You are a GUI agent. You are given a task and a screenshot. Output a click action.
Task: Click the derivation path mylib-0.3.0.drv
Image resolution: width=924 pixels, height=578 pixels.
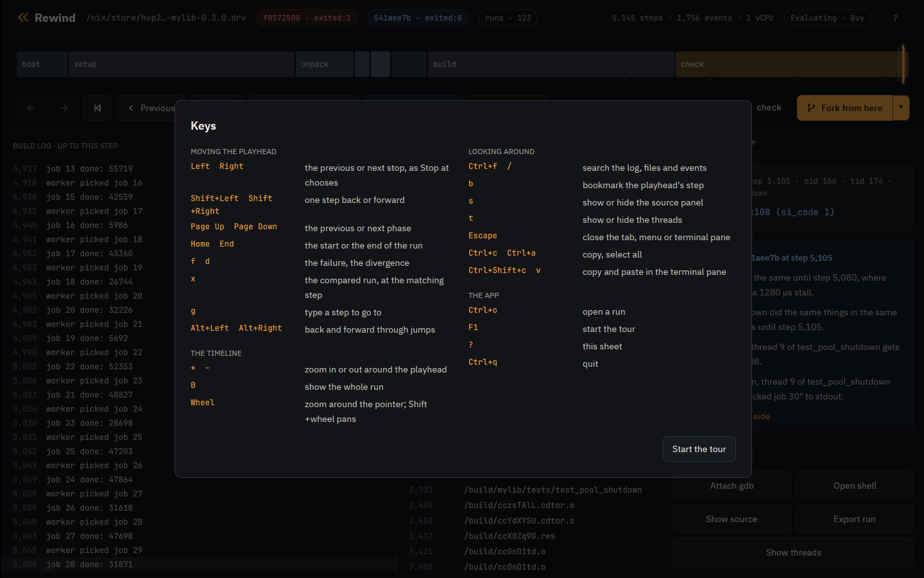[166, 18]
